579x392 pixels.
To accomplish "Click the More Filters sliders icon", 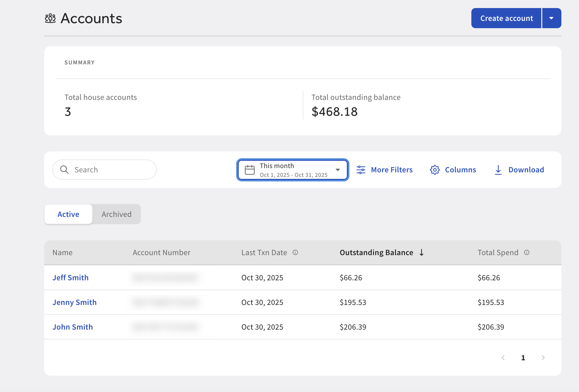I will (361, 170).
